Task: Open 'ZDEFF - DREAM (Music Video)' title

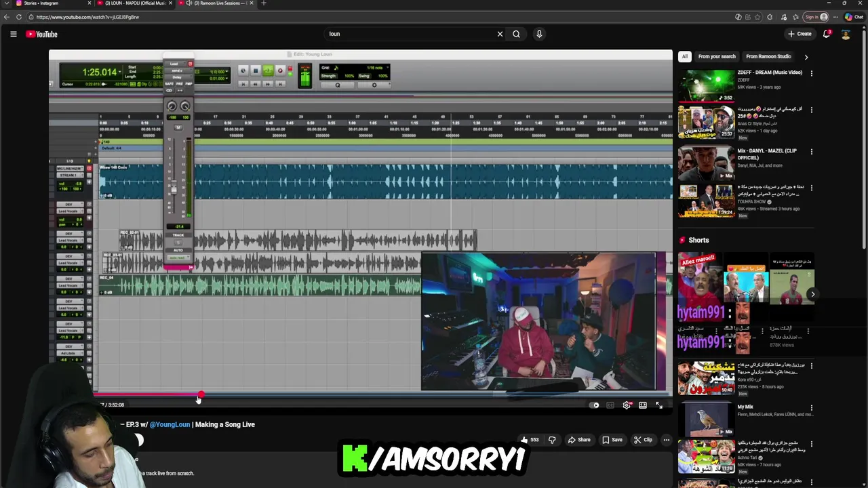Action: click(770, 73)
